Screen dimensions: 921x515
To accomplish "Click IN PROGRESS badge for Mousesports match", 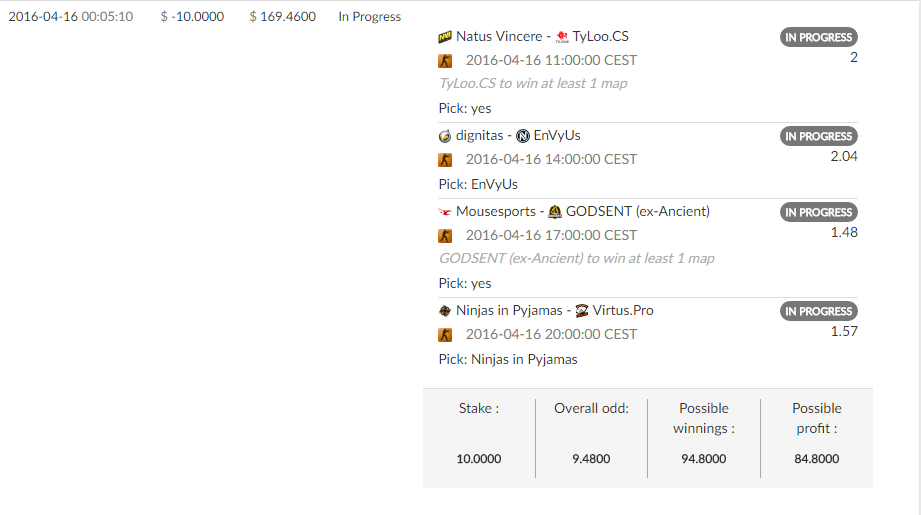I will pyautogui.click(x=819, y=212).
